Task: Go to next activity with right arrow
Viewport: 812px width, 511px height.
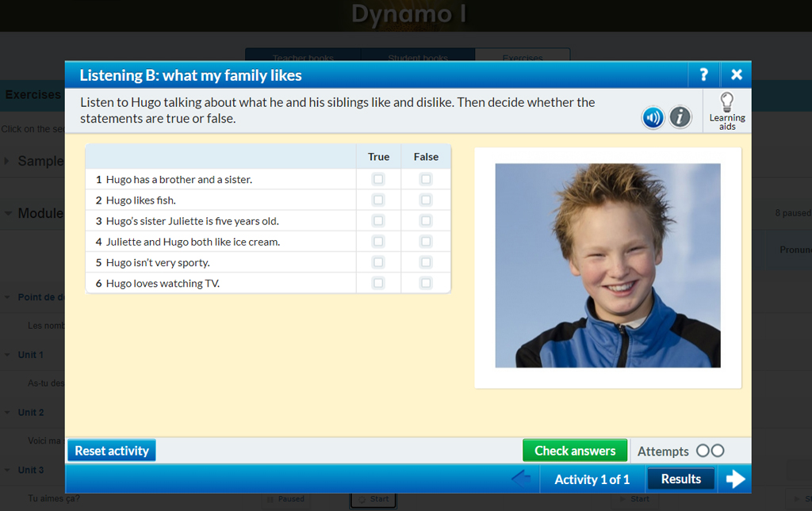Action: pos(735,479)
